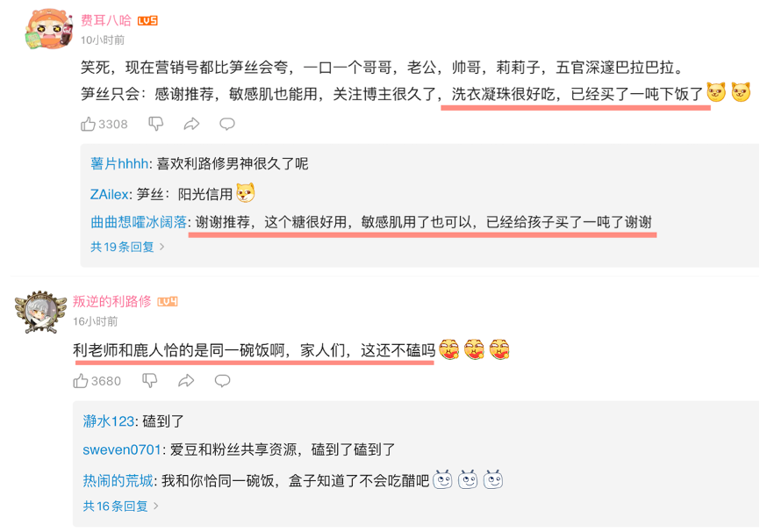Open 薯片hhhh replier profile
The height and width of the screenshot is (532, 760).
click(119, 164)
